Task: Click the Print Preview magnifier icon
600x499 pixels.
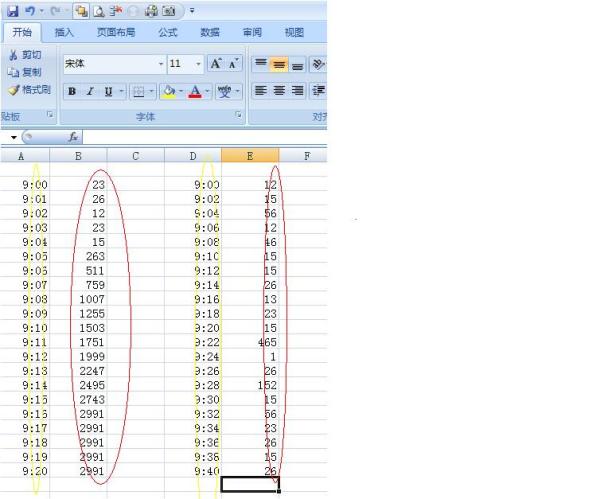Action: coord(98,11)
